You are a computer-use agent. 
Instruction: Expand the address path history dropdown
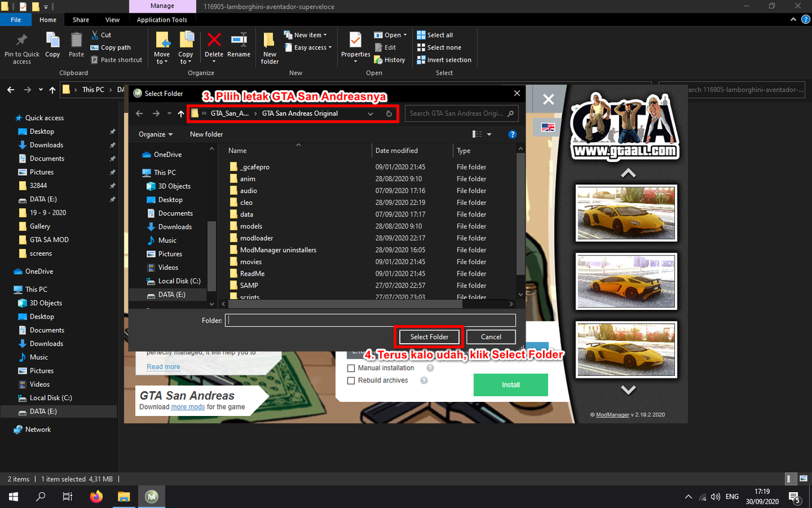coord(370,114)
